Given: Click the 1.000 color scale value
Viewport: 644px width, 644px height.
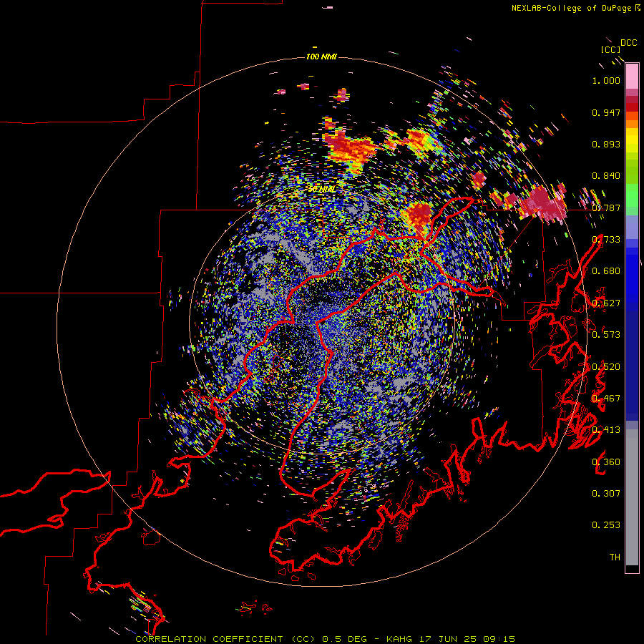Looking at the screenshot, I should [x=606, y=80].
